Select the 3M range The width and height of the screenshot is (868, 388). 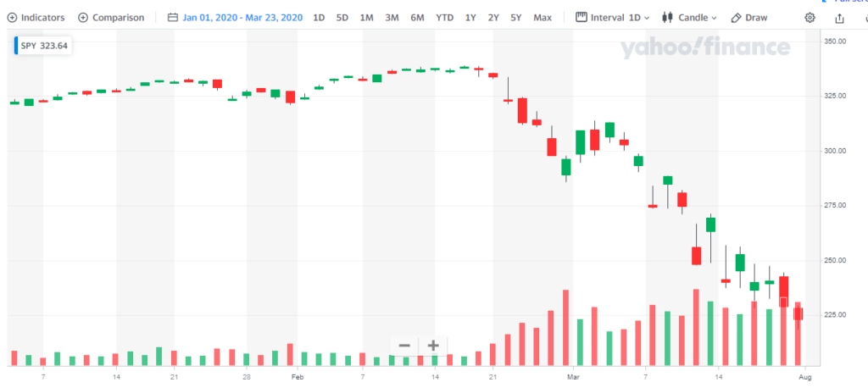point(392,18)
